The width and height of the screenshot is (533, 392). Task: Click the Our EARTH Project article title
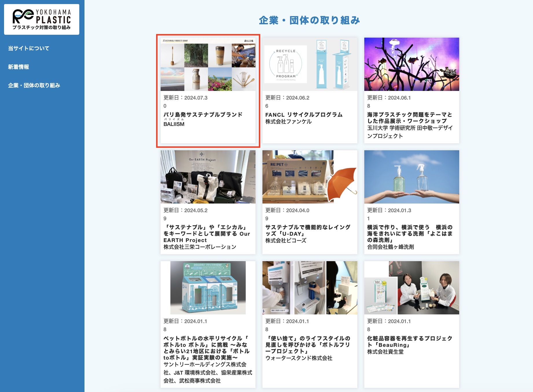[x=207, y=234]
